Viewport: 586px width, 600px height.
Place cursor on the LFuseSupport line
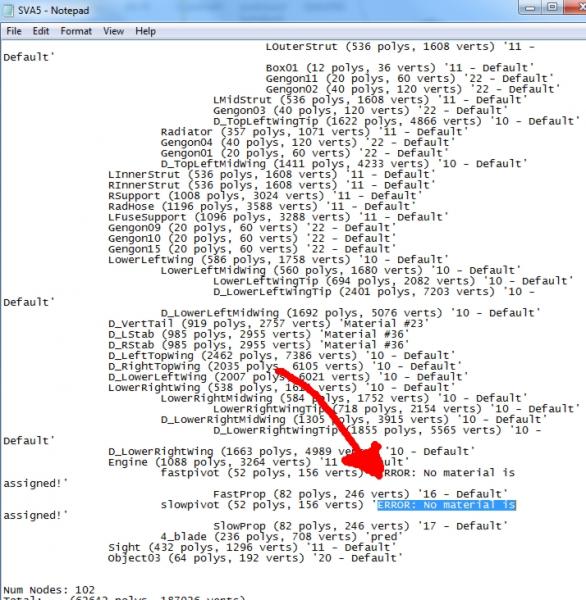pos(278,217)
